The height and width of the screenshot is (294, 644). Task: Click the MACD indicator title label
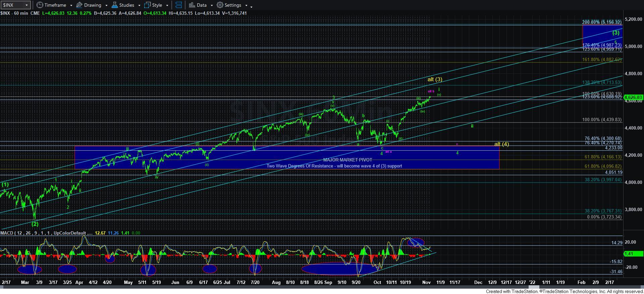(47, 233)
